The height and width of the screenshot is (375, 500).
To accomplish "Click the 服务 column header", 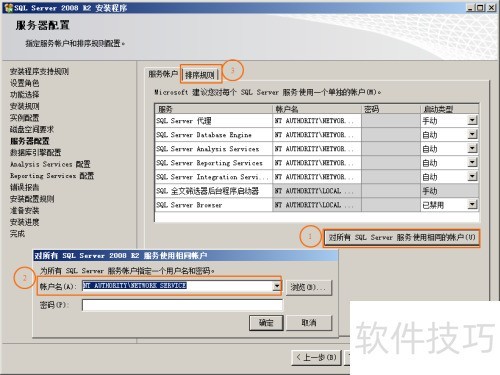I will point(214,109).
